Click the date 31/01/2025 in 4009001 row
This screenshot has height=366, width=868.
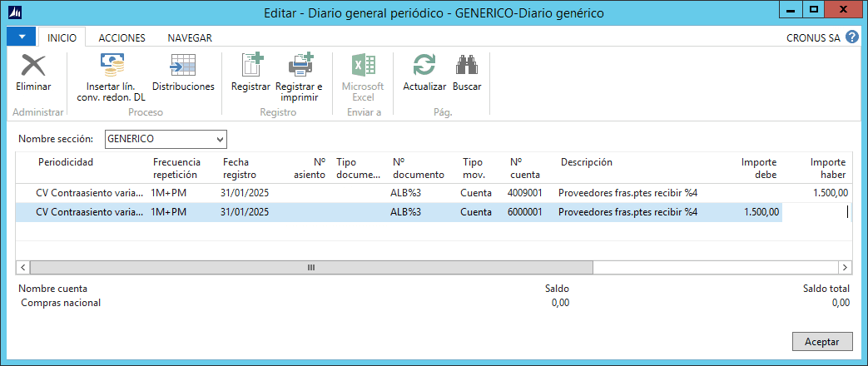click(x=244, y=193)
